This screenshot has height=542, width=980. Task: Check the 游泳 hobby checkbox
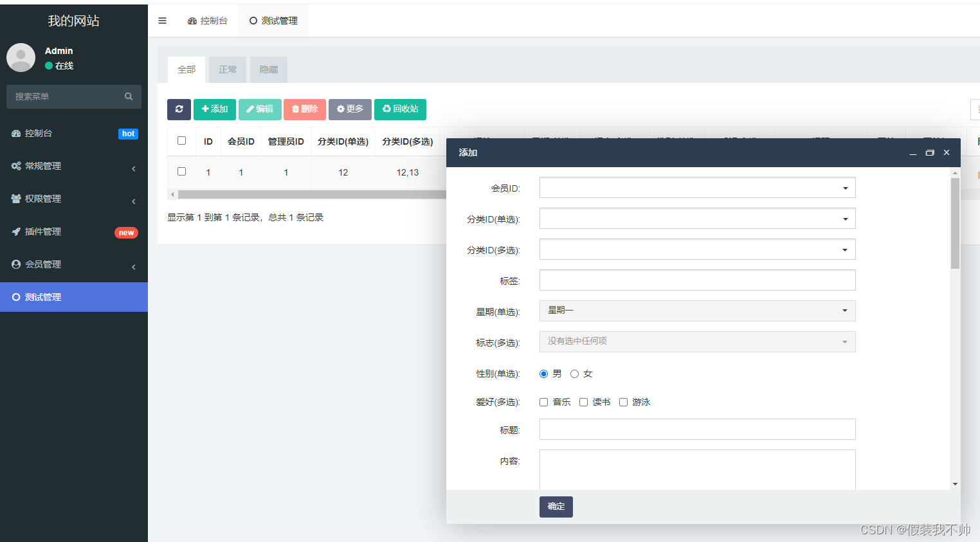click(x=624, y=402)
